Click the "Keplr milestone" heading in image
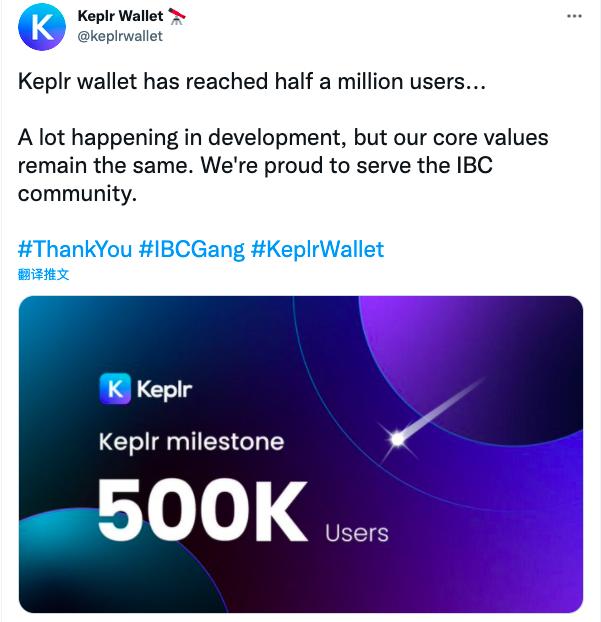This screenshot has width=601, height=622. 190,441
